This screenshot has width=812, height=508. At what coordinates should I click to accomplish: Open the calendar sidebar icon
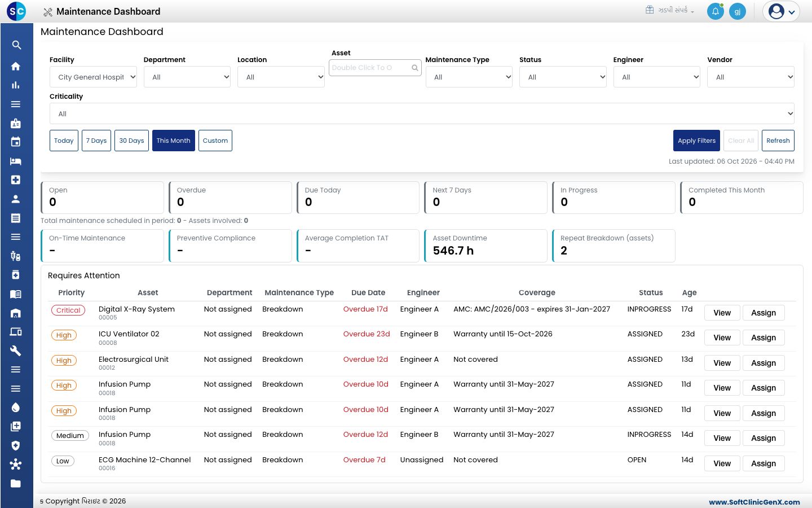(16, 142)
